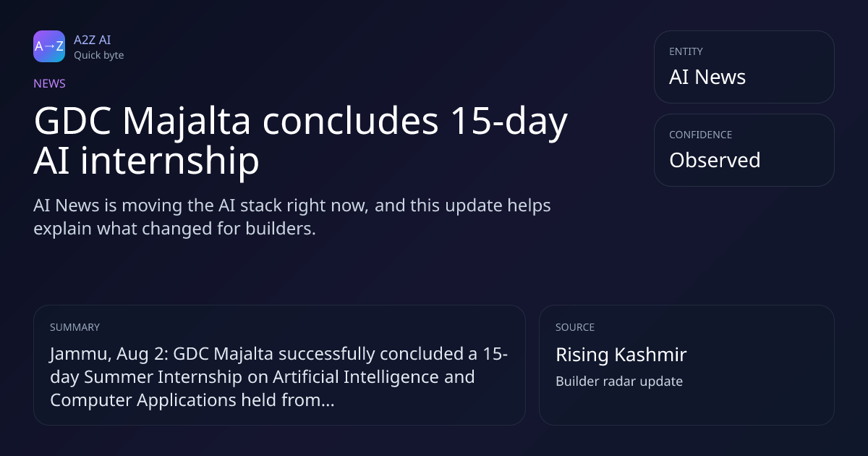This screenshot has height=456, width=868.
Task: Open the Rising Kashmir source link
Action: point(621,355)
